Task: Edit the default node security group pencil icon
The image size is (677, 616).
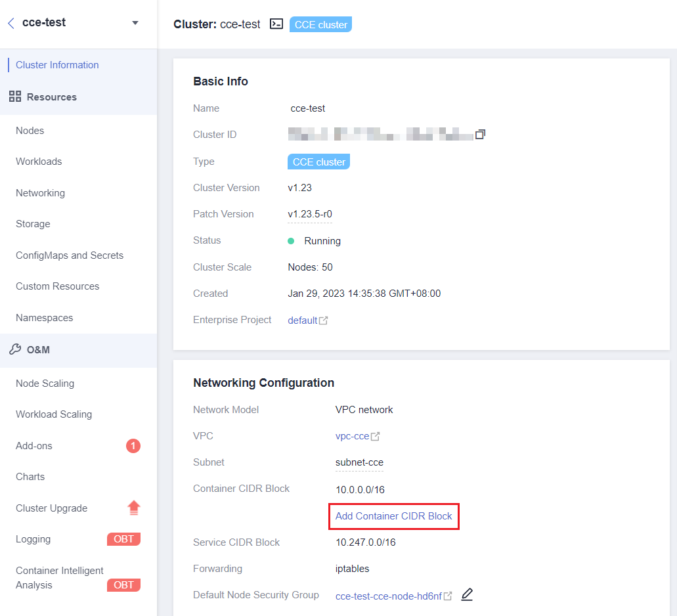Action: 467,594
